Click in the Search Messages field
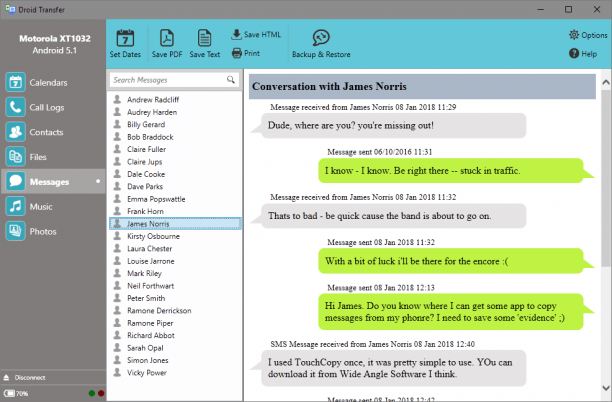 168,80
